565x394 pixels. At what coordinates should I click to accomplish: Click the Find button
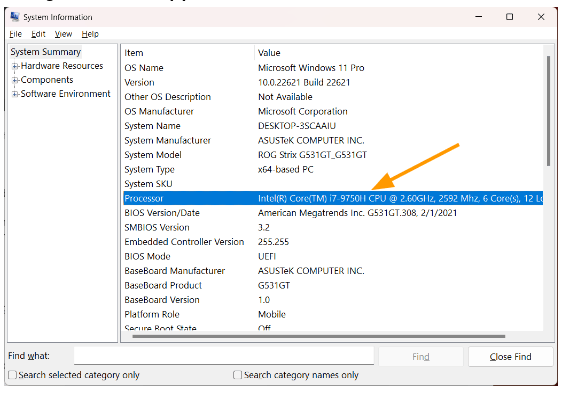421,357
